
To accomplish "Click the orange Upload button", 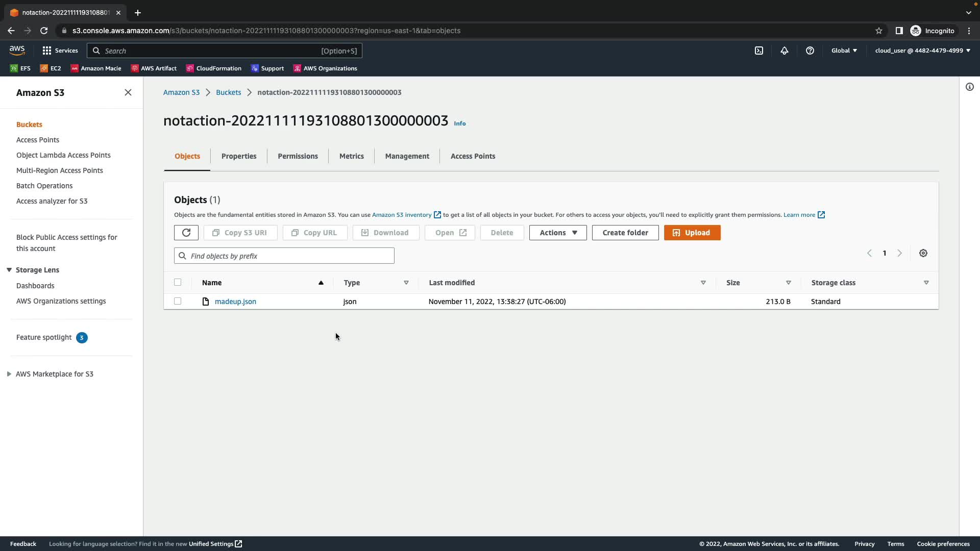I will click(692, 233).
